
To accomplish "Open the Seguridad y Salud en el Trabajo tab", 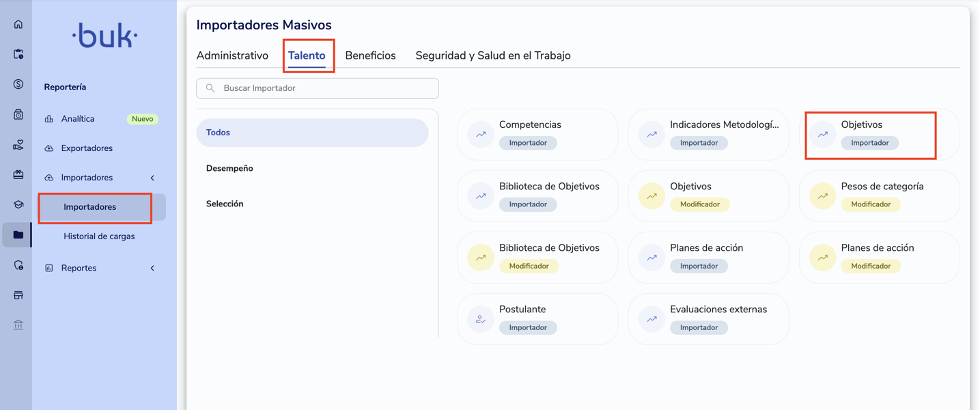I will coord(493,55).
